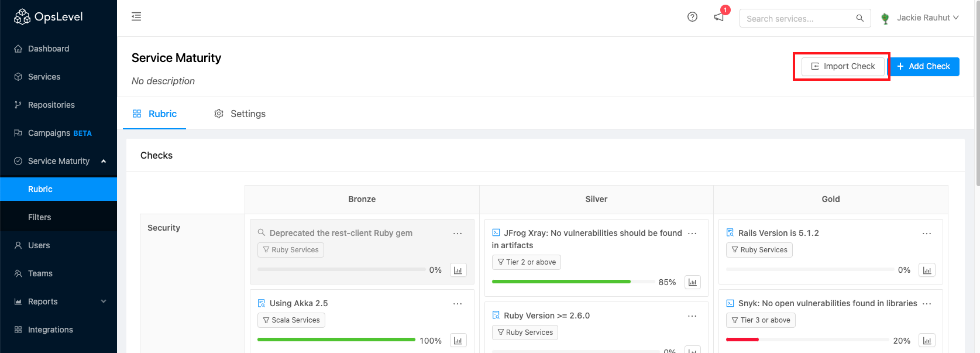980x353 pixels.
Task: View chart for Using Akka 2.5
Action: point(458,341)
